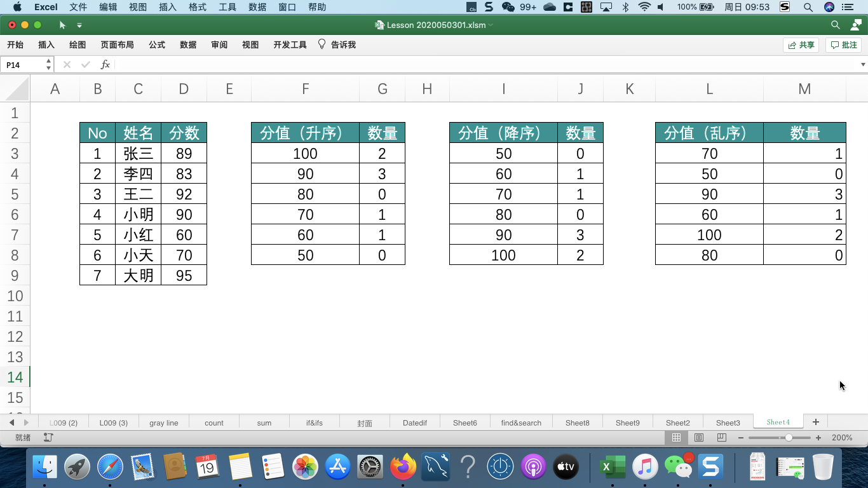Select row 14 header

[x=15, y=377]
